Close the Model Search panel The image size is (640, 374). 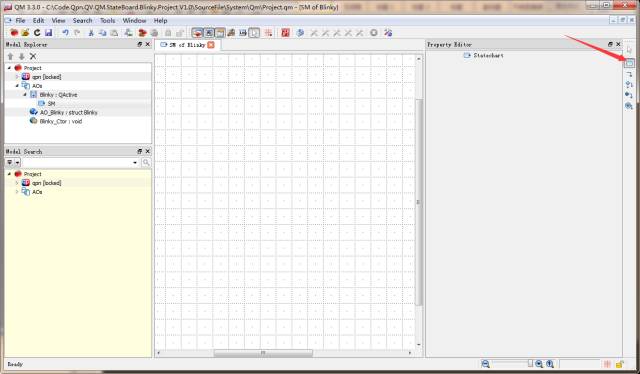[x=148, y=151]
